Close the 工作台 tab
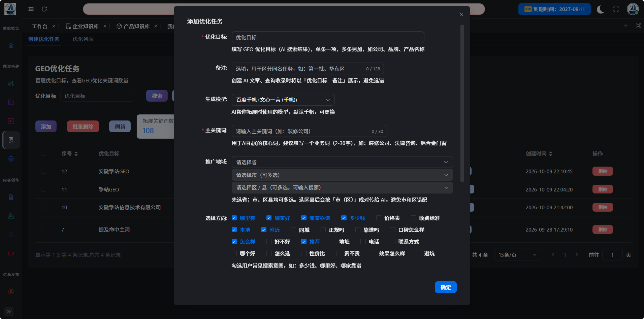This screenshot has height=319, width=644. [x=53, y=26]
